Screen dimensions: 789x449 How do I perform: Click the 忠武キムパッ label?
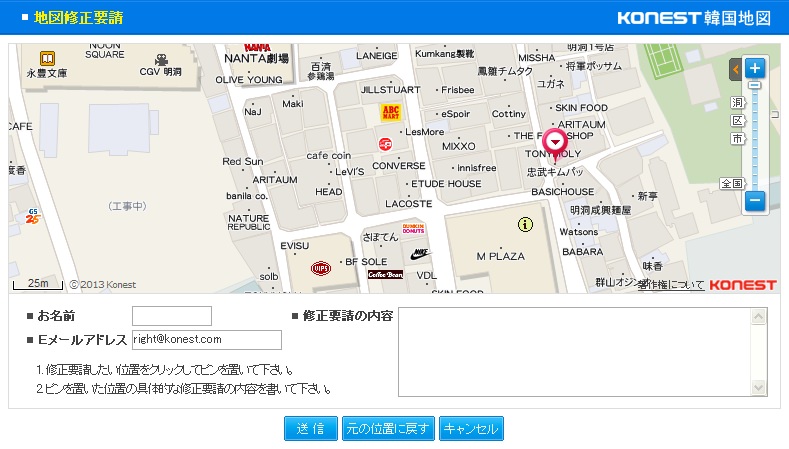click(555, 172)
